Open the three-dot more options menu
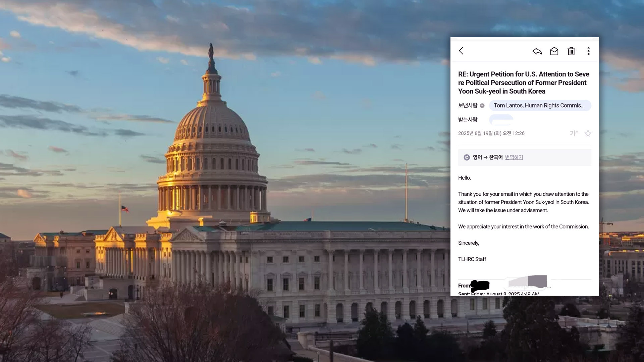Image resolution: width=644 pixels, height=362 pixels. [588, 51]
